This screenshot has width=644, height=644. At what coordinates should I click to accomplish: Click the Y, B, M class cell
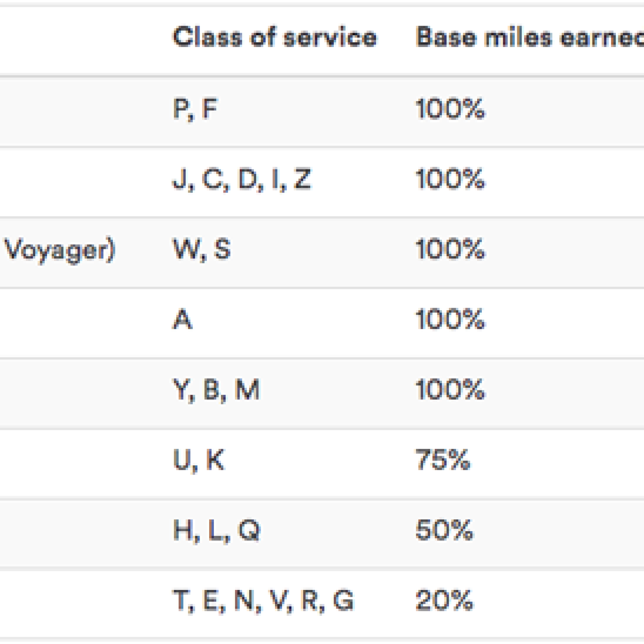(216, 390)
